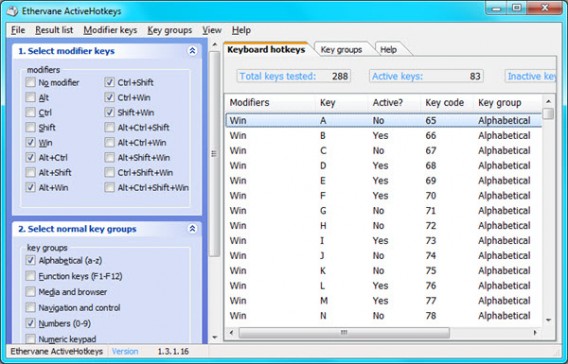Image resolution: width=568 pixels, height=364 pixels.
Task: Click the left panel scroll down arrow
Action: click(214, 337)
